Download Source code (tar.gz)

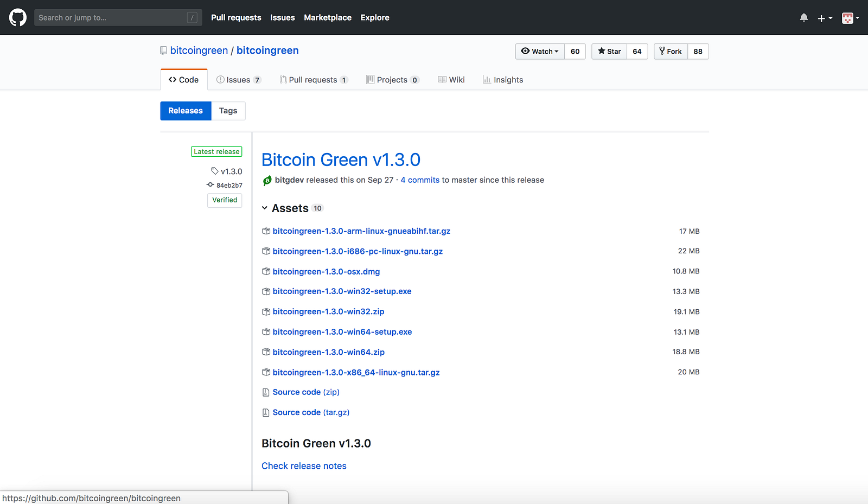coord(311,412)
